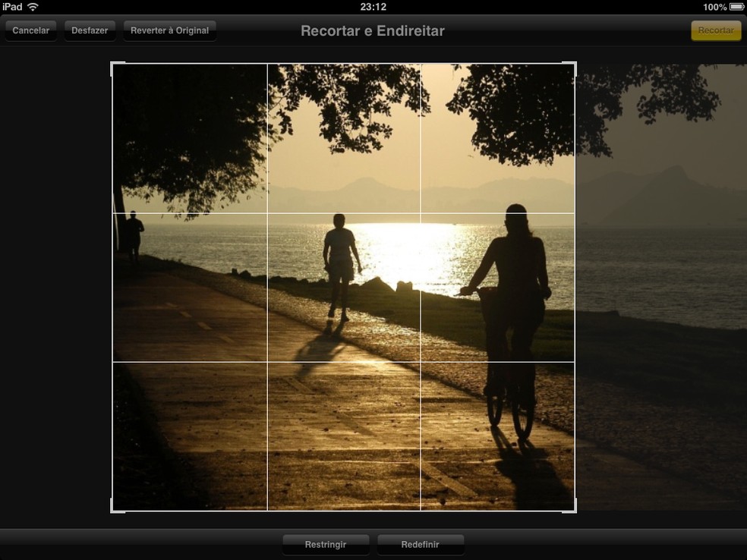747x560 pixels.
Task: Tap the top-right crop corner handle
Action: tap(575, 66)
